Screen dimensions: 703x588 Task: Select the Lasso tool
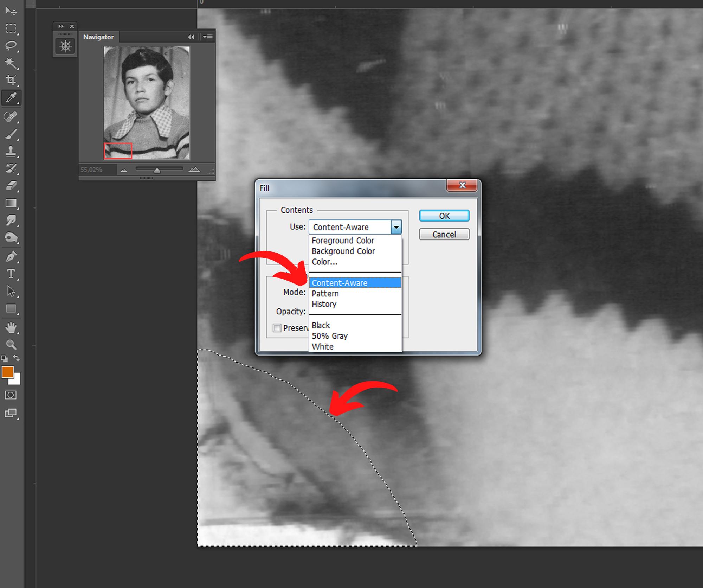11,46
